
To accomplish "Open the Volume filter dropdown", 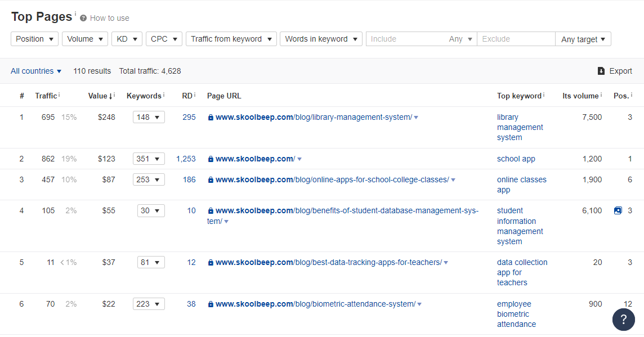I will [85, 39].
